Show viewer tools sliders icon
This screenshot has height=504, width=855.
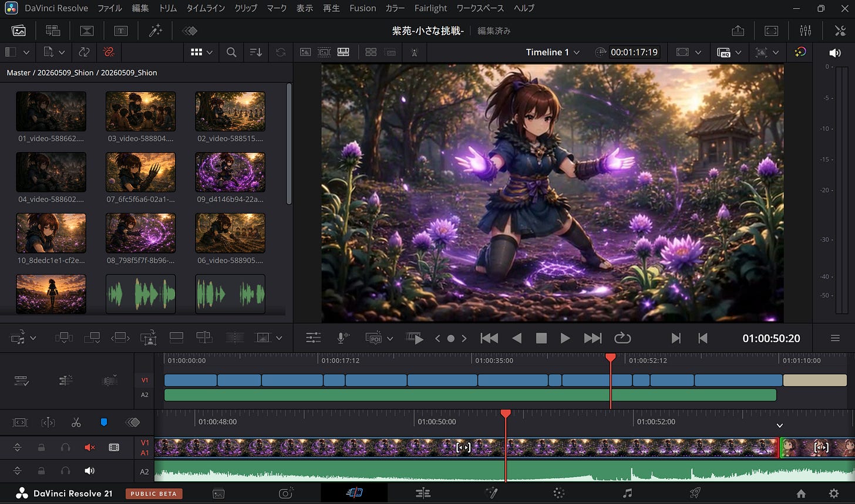(x=314, y=338)
